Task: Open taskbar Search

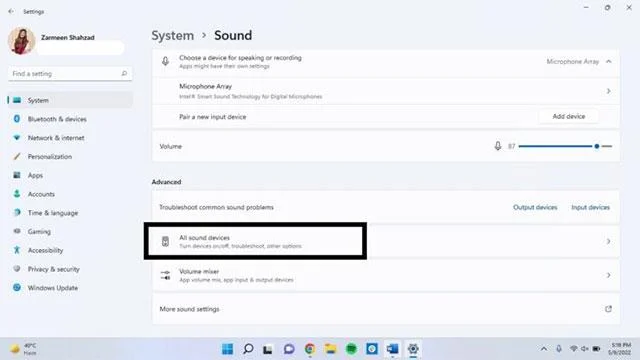Action: [248, 349]
